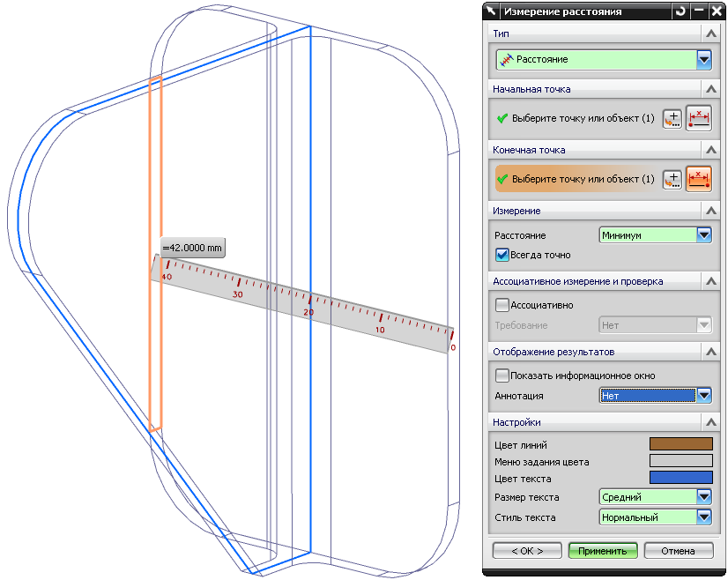Collapse the Измерение section header
Screen dimensions: 728x580
point(710,211)
